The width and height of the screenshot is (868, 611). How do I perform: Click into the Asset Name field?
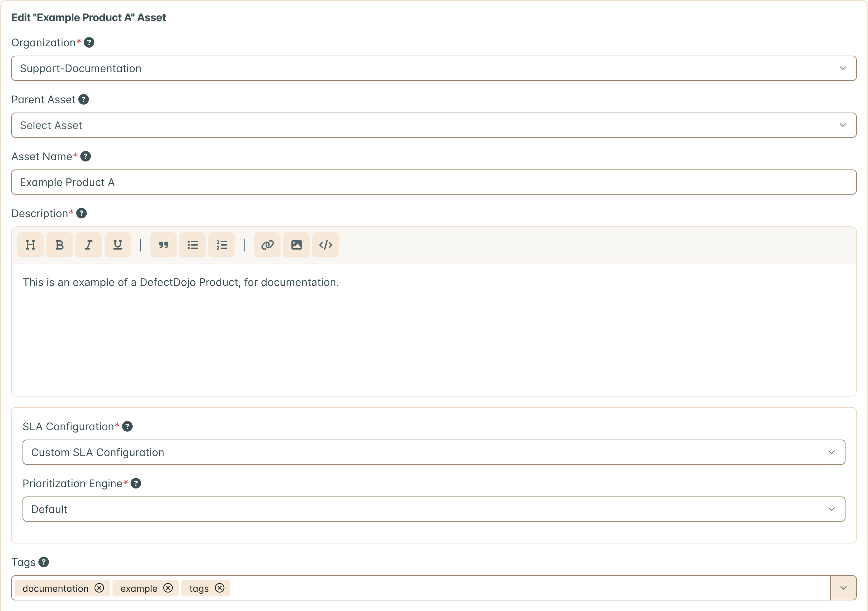[x=434, y=182]
